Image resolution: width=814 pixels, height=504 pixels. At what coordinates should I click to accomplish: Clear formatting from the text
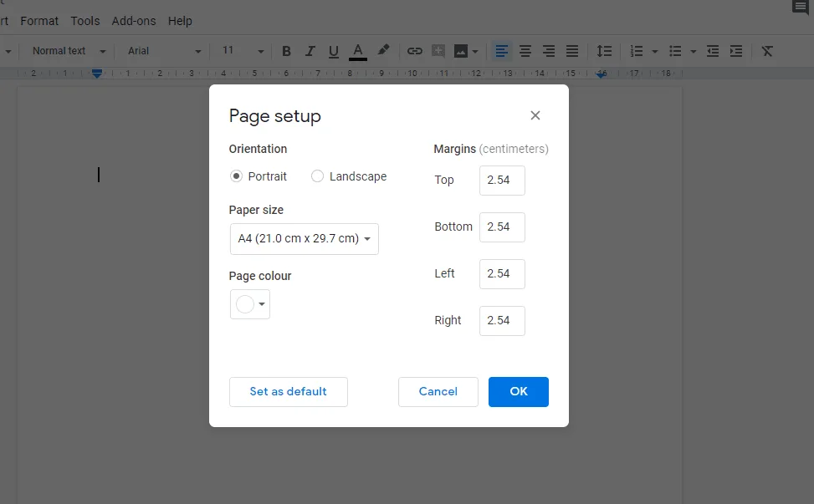click(x=767, y=51)
